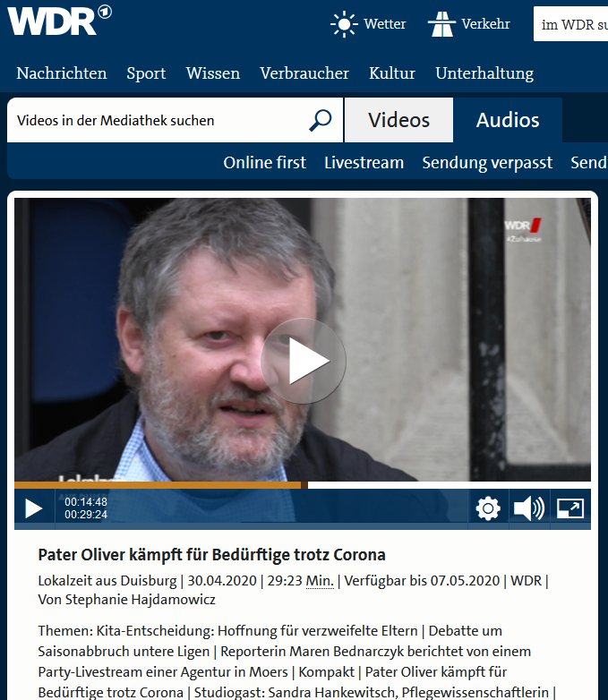
Task: Focus the Mediathek video search field
Action: [x=158, y=120]
